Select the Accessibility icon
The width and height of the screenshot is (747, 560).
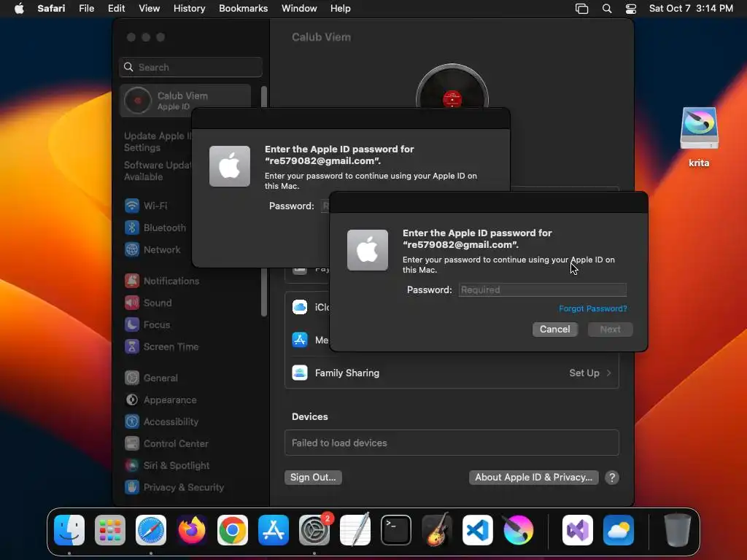[x=132, y=422]
